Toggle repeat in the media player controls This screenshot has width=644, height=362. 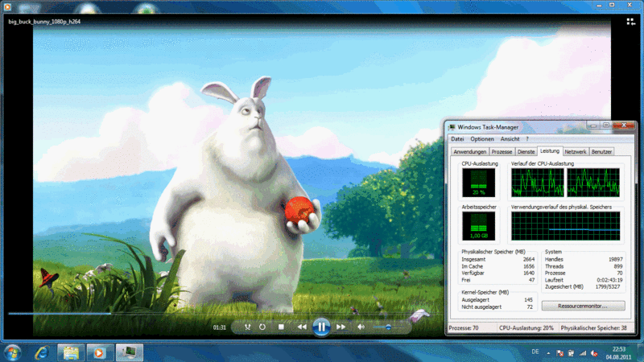(262, 327)
